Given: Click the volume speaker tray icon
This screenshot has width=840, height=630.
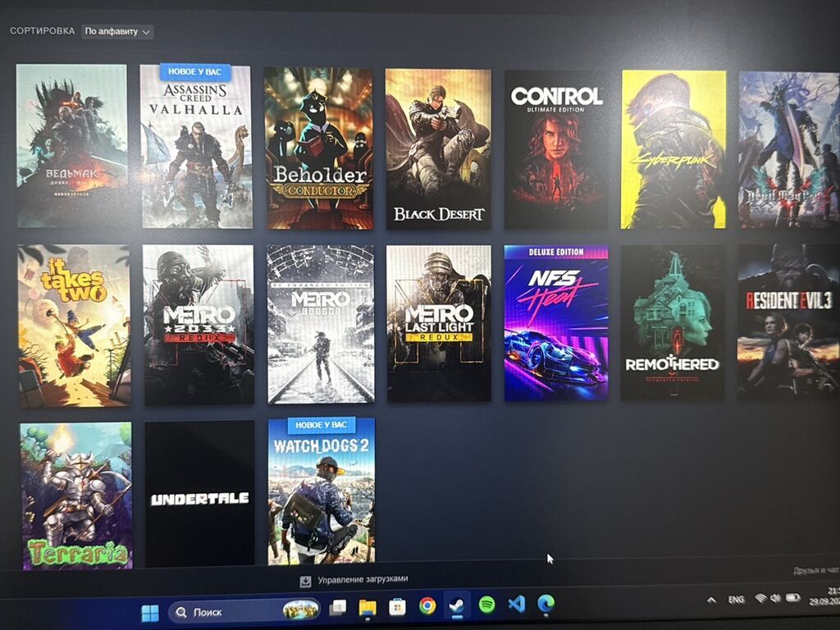Looking at the screenshot, I should 774,598.
